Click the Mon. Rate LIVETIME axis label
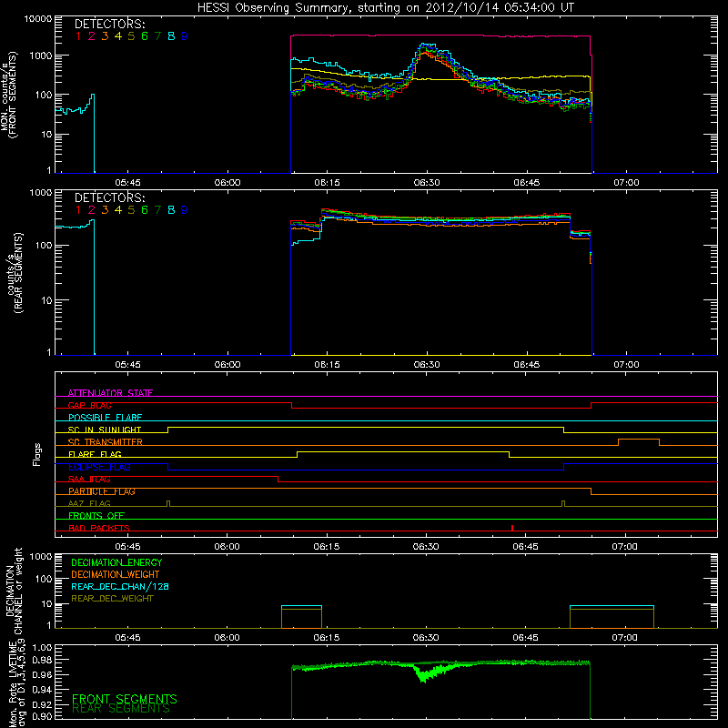 coord(17,682)
